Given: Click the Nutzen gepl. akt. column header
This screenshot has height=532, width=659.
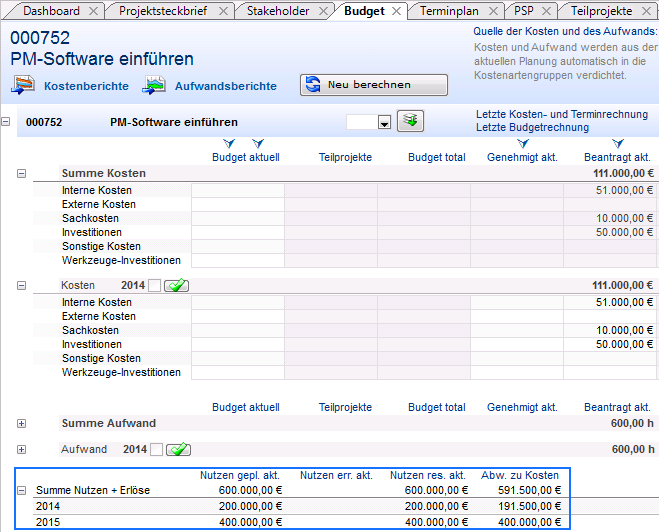Looking at the screenshot, I should coord(240,475).
